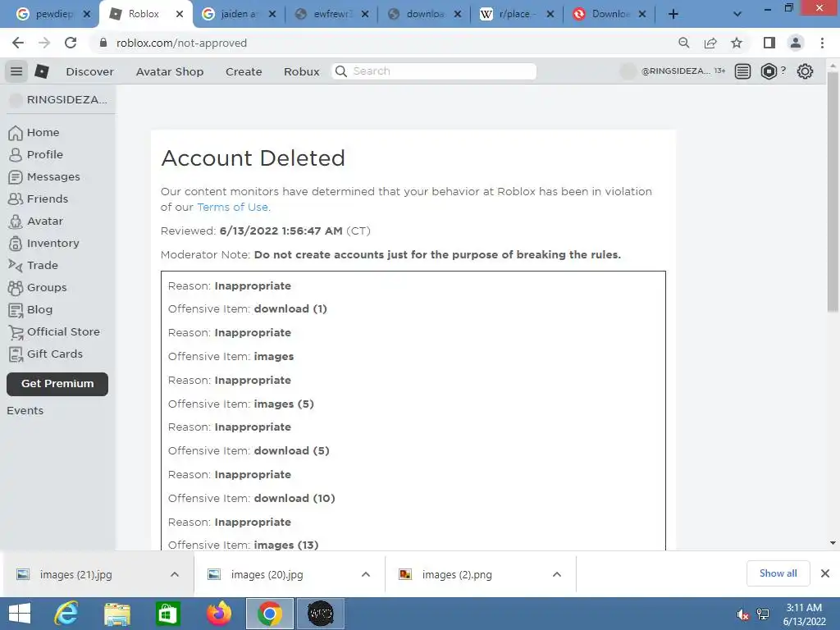Bookmark this page with the star

pyautogui.click(x=737, y=43)
